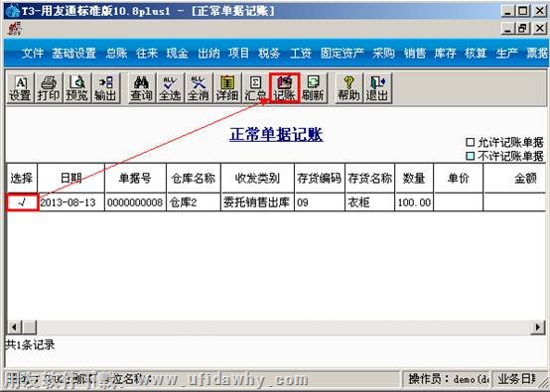
Task: Click the T3 title bar system icon
Action: [x=13, y=11]
